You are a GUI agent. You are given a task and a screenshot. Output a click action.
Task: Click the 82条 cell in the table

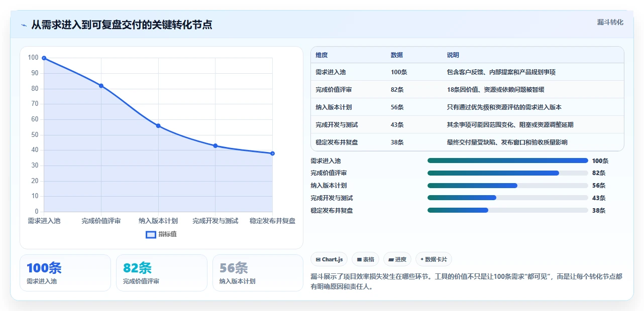(x=397, y=90)
